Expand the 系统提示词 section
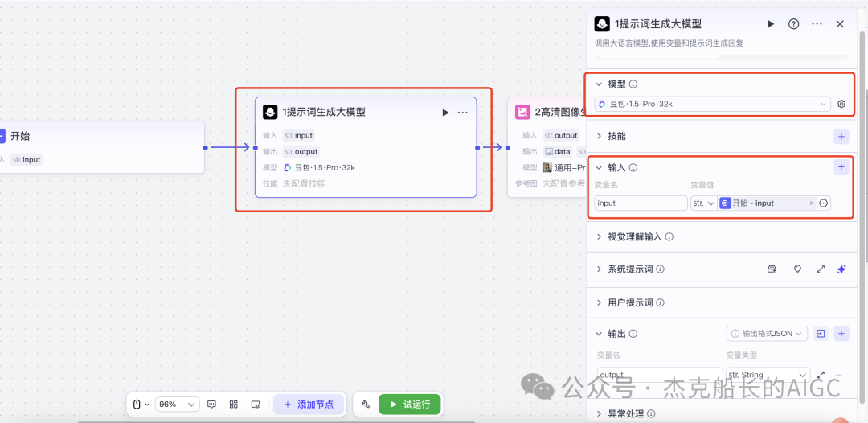This screenshot has width=868, height=423. click(599, 269)
